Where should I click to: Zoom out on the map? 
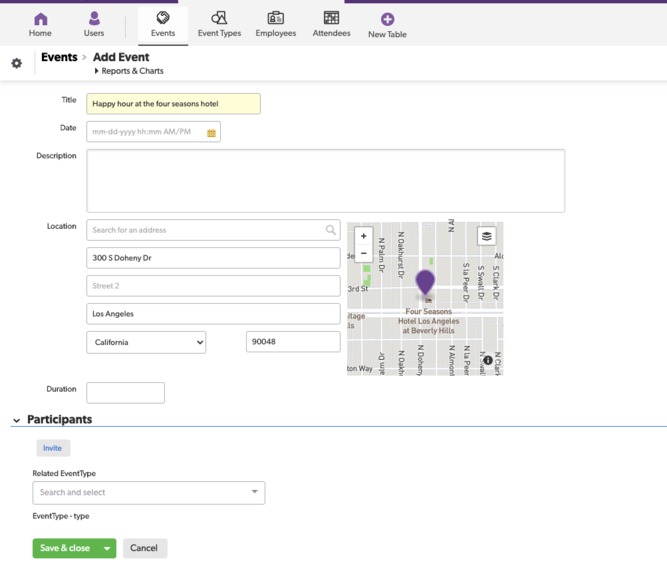point(364,253)
